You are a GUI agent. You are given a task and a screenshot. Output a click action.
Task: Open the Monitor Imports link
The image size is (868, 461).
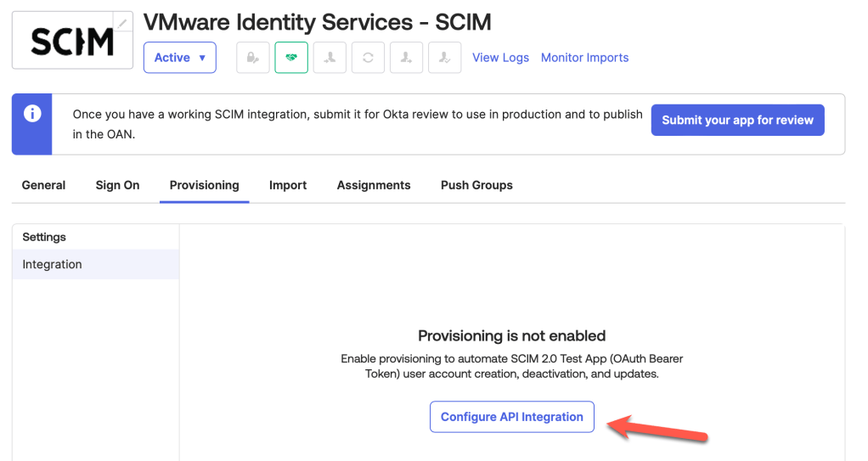click(x=584, y=58)
